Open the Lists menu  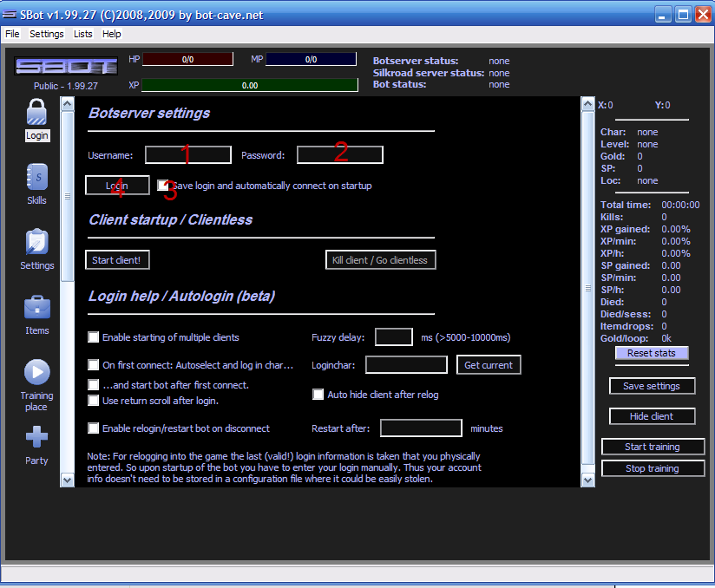[83, 34]
